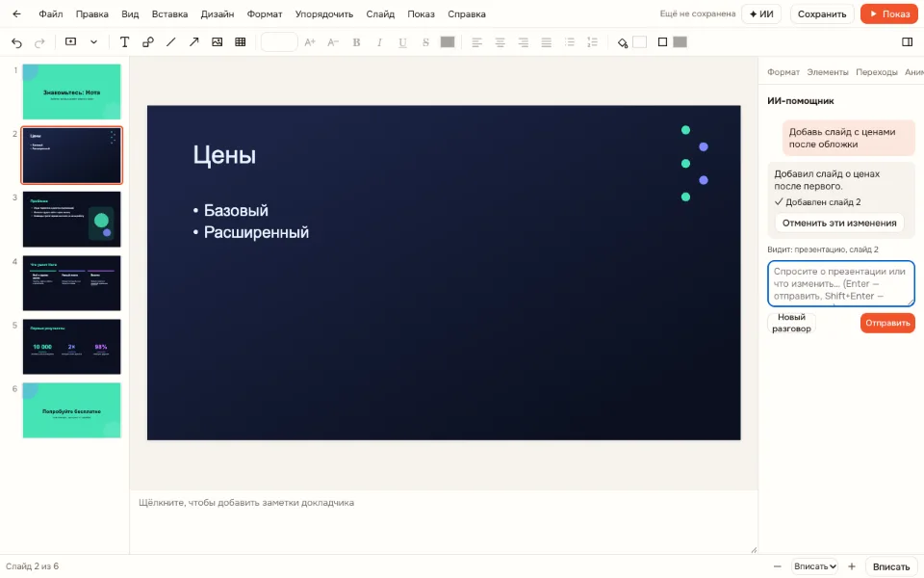Align text to the left
Viewport: 924px width, 578px height.
(x=476, y=41)
